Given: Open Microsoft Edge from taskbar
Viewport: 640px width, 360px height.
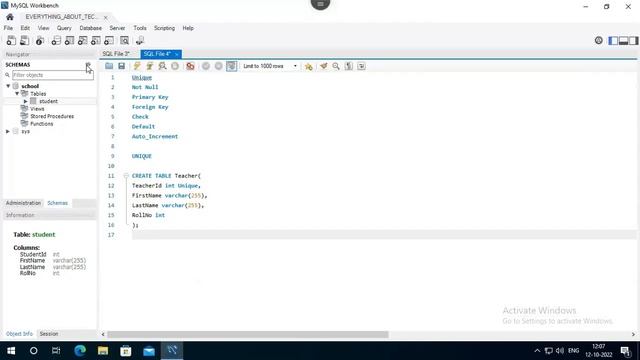Looking at the screenshot, I should 80,351.
